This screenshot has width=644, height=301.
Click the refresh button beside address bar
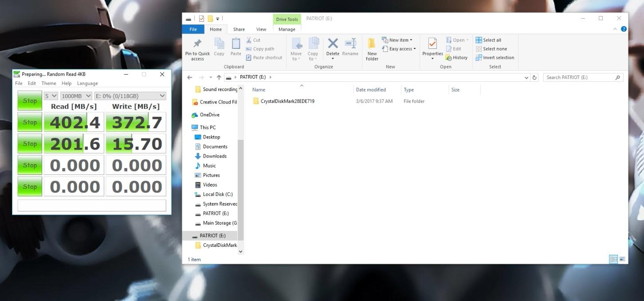534,77
